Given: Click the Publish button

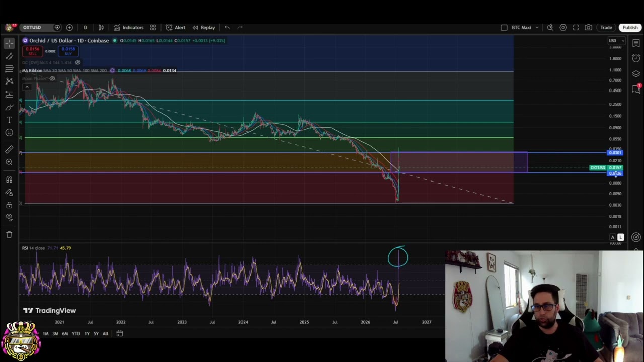Looking at the screenshot, I should pyautogui.click(x=630, y=27).
